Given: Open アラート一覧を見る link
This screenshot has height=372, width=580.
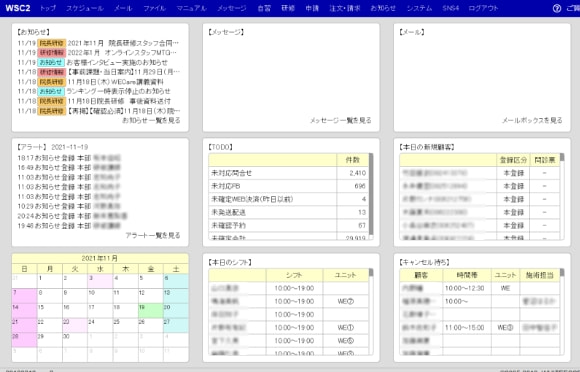Looking at the screenshot, I should pyautogui.click(x=153, y=235).
